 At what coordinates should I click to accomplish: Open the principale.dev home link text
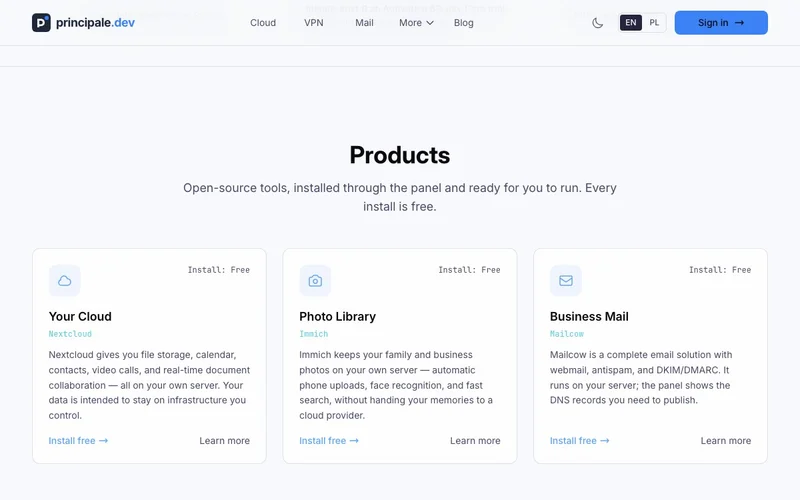pos(95,22)
